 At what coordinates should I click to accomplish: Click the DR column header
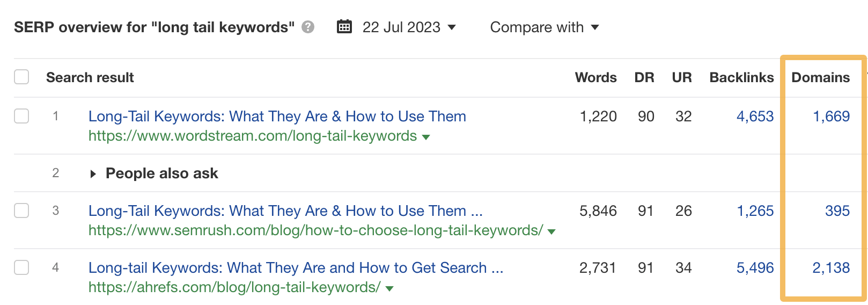coord(644,77)
